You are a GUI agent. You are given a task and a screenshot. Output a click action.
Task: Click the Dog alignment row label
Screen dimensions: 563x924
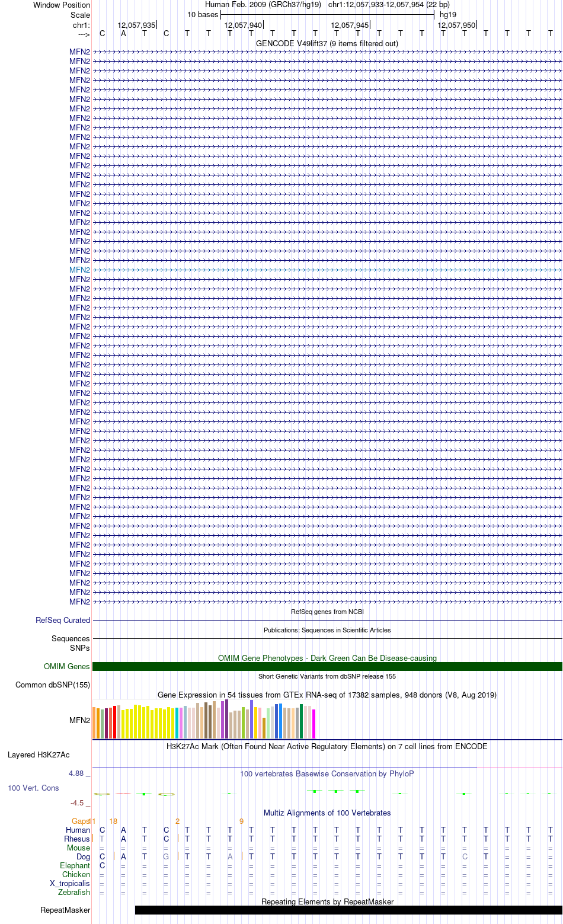coord(83,856)
